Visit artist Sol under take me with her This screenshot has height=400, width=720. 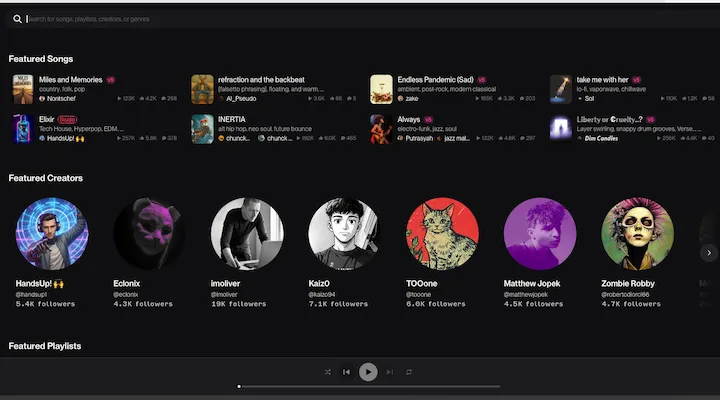pyautogui.click(x=589, y=99)
